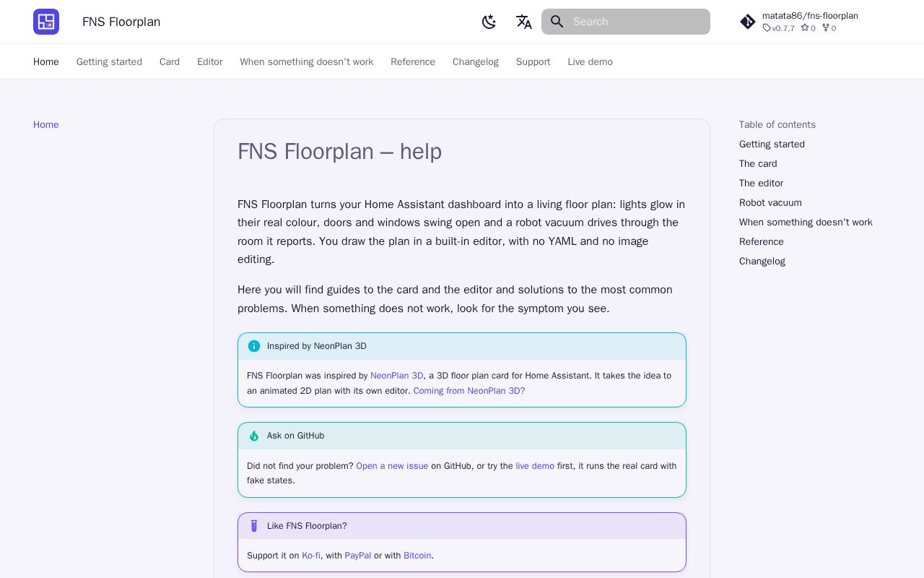Open the When something doesn't work tab
This screenshot has height=578, width=924.
tap(307, 61)
